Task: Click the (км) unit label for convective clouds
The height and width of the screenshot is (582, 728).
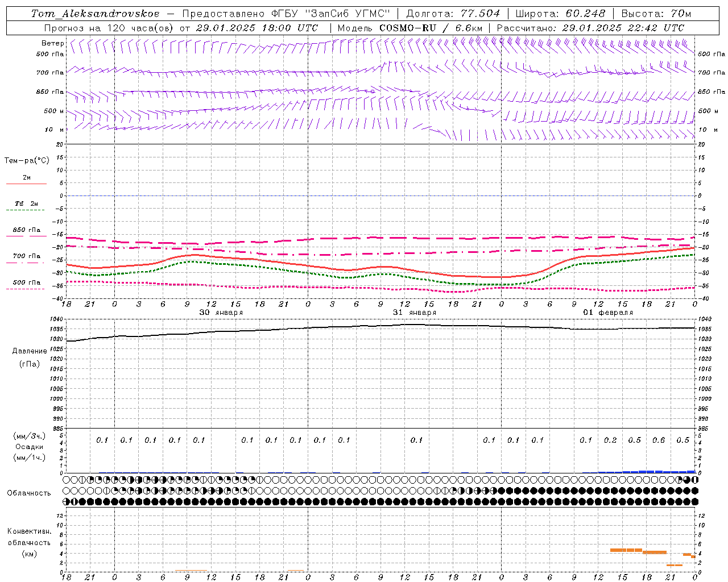Action: (29, 554)
